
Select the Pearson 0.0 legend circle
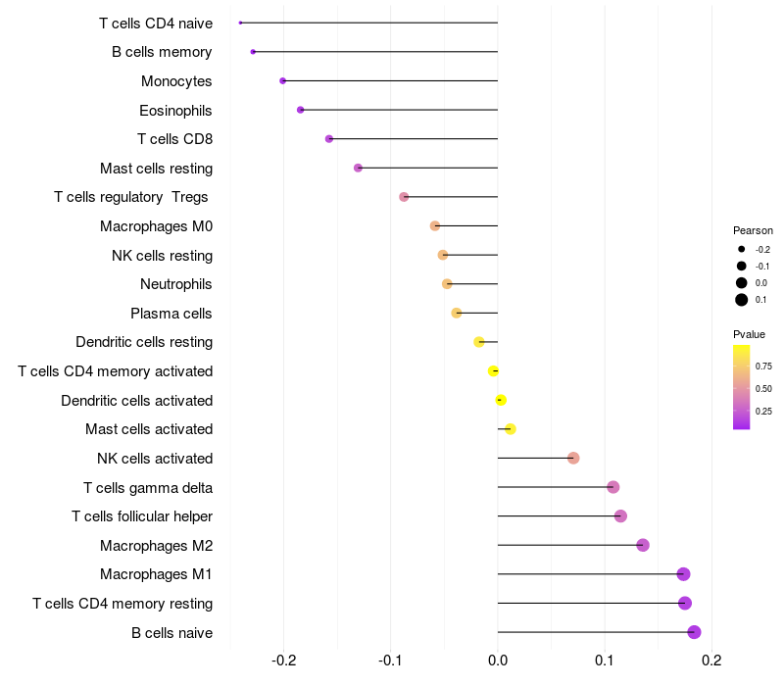(x=742, y=283)
